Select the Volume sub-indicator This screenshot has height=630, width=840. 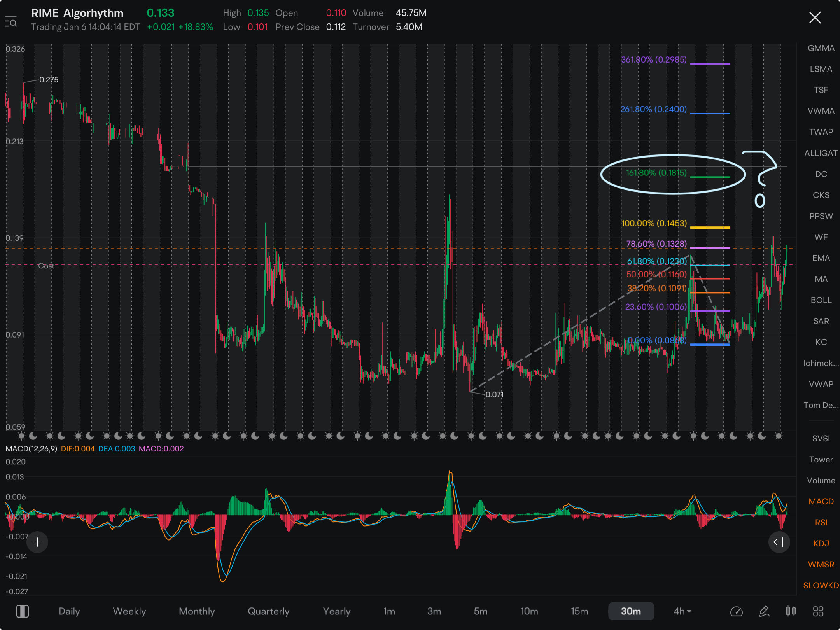pyautogui.click(x=821, y=480)
